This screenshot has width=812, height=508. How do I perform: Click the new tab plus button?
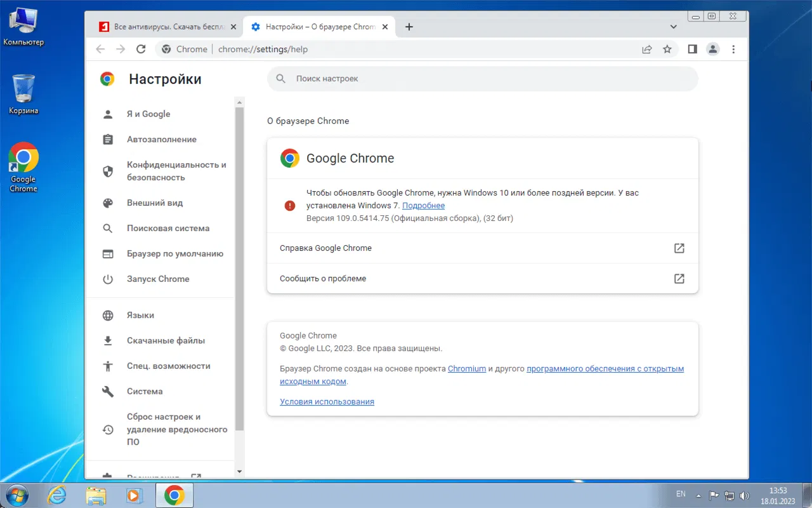point(409,27)
